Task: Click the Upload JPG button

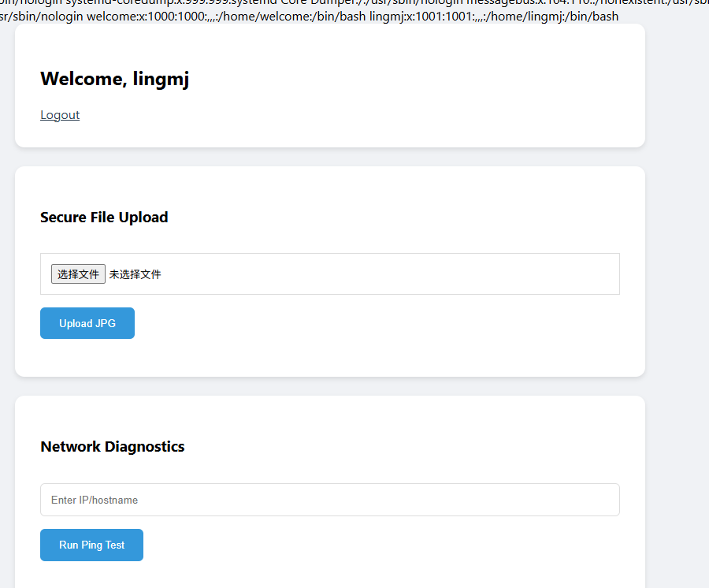Action: point(87,323)
